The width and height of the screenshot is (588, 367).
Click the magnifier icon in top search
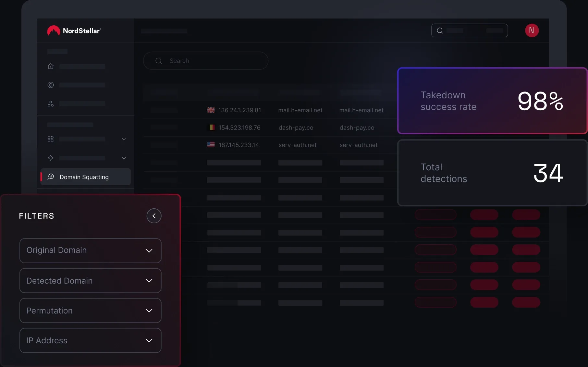[440, 31]
